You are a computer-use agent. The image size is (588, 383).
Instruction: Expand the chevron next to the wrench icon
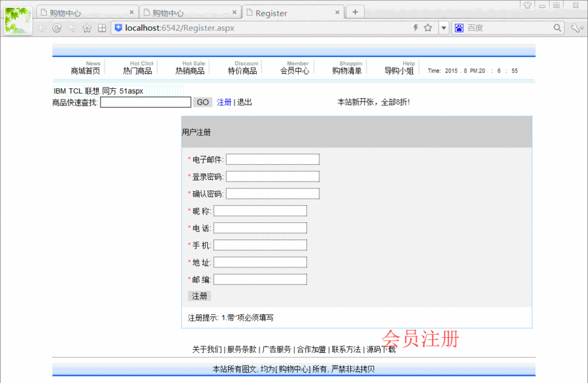581,28
